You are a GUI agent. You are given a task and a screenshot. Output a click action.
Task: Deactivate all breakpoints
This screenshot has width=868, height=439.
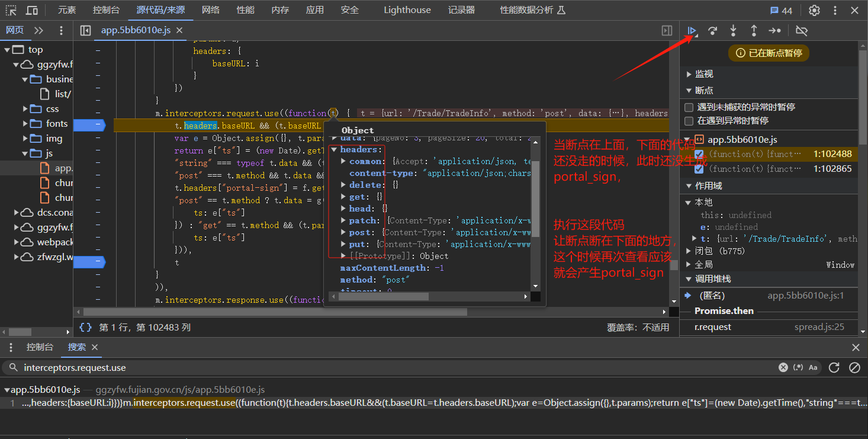802,30
